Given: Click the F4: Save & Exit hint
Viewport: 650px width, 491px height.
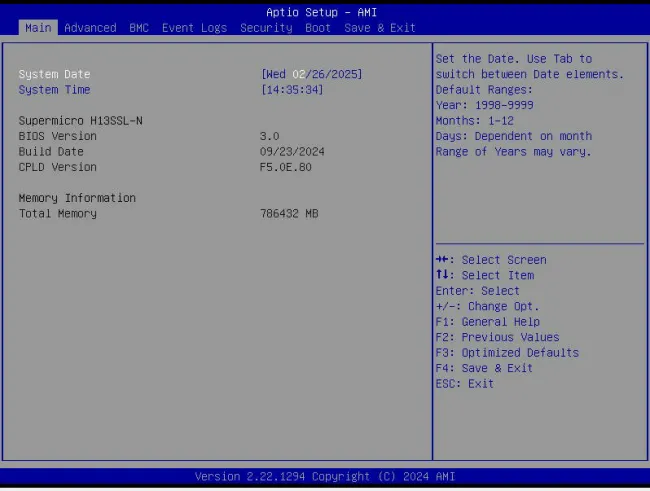Looking at the screenshot, I should 484,368.
